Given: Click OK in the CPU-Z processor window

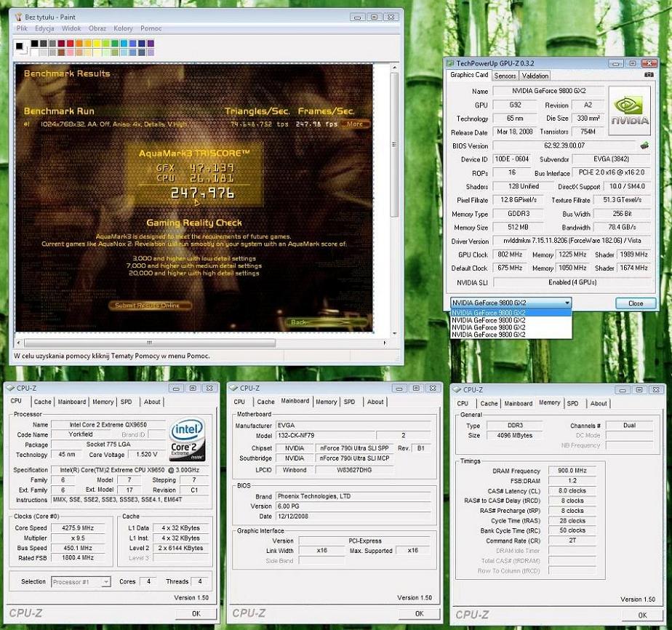Looking at the screenshot, I should point(196,614).
